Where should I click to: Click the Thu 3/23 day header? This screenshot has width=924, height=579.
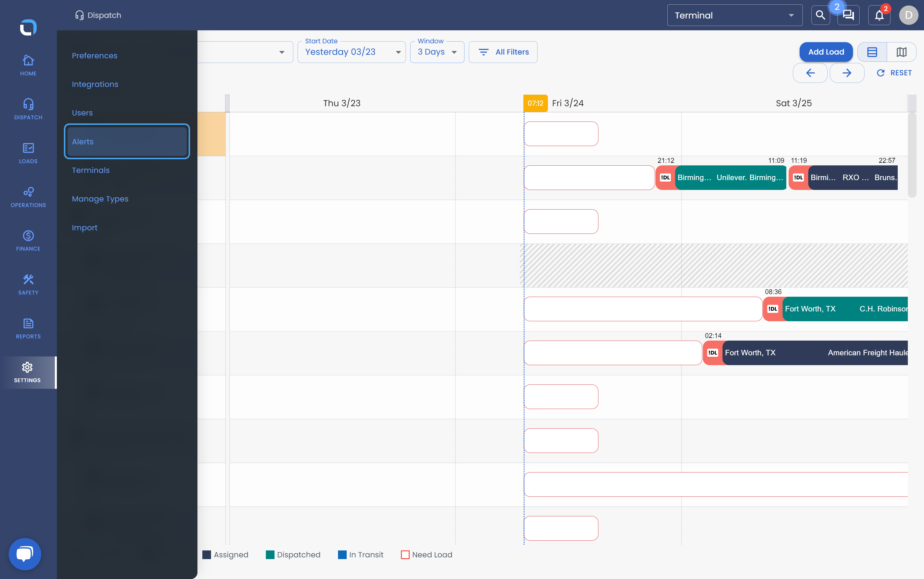coord(341,103)
